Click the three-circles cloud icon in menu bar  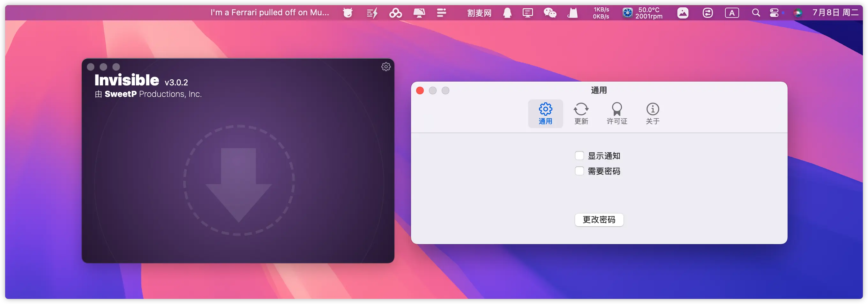396,13
